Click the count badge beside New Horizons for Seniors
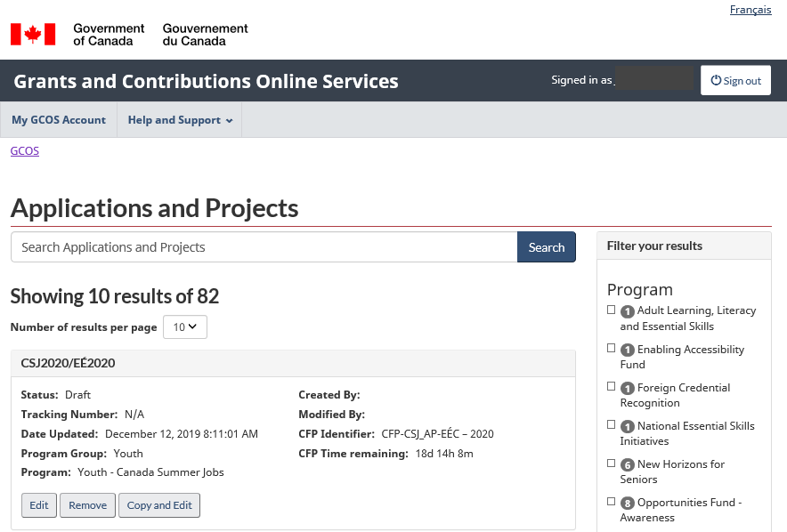This screenshot has width=787, height=532. [627, 465]
